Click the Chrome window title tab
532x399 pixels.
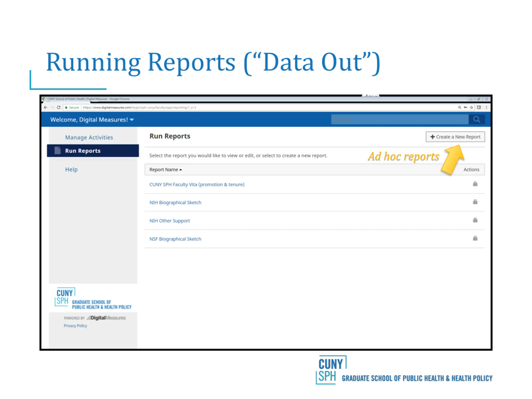tap(88, 99)
